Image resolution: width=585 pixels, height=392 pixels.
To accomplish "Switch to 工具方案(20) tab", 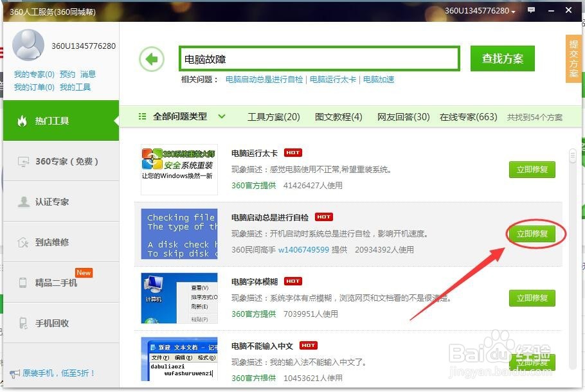I will pos(273,117).
